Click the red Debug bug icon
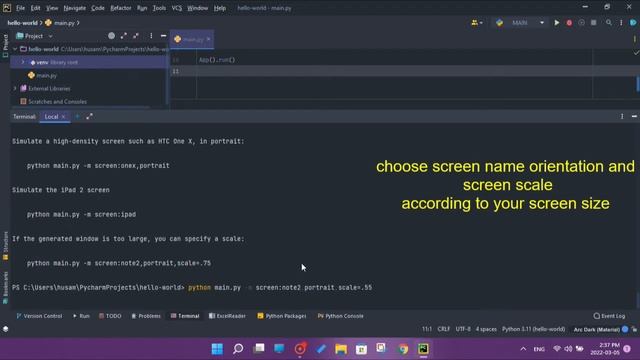 569,23
